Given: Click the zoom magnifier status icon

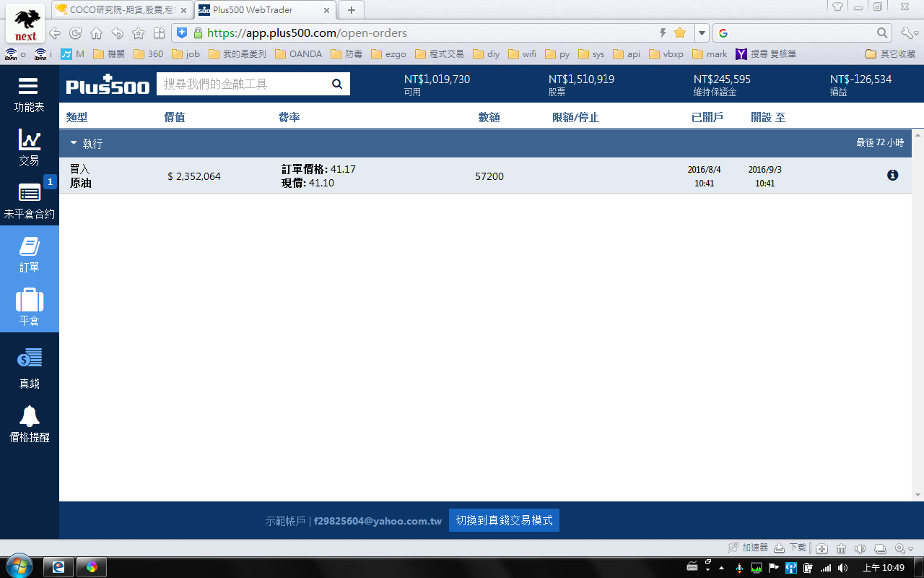Looking at the screenshot, I should 899,548.
